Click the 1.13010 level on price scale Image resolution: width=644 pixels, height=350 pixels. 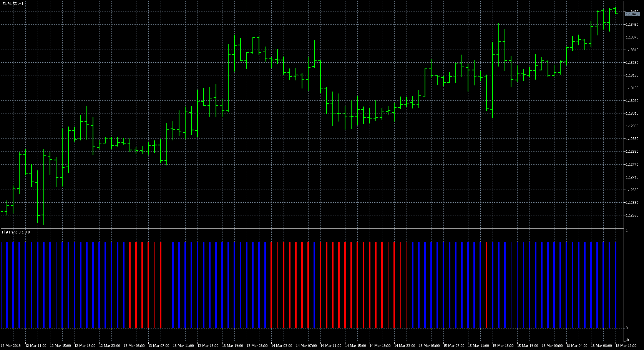pyautogui.click(x=632, y=113)
